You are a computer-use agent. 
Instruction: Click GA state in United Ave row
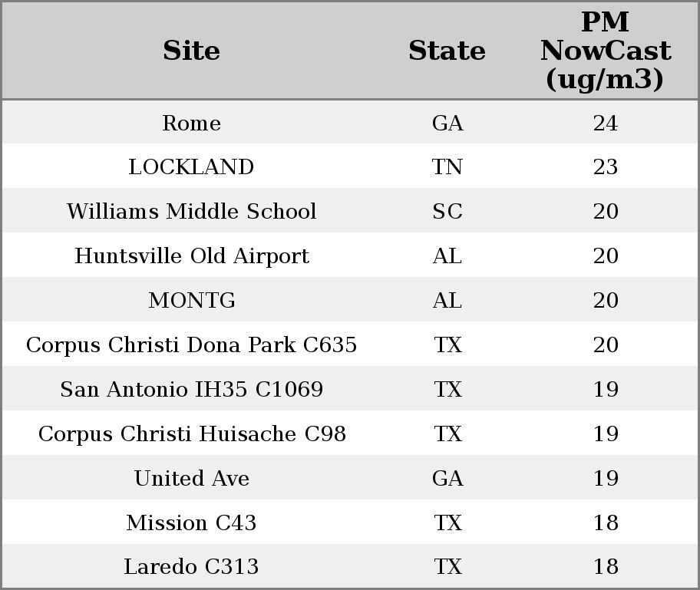coord(447,479)
